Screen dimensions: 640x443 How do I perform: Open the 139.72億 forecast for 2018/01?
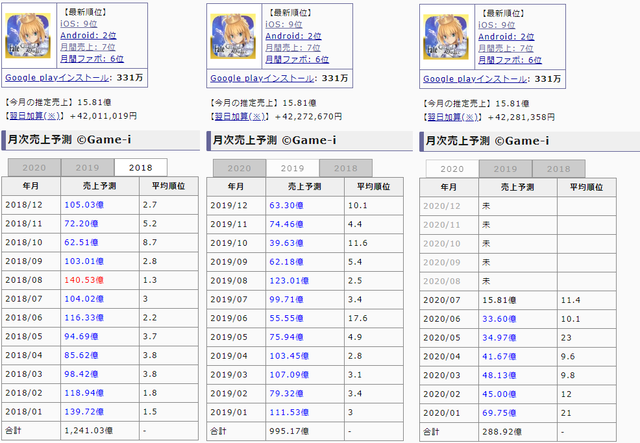pos(84,412)
